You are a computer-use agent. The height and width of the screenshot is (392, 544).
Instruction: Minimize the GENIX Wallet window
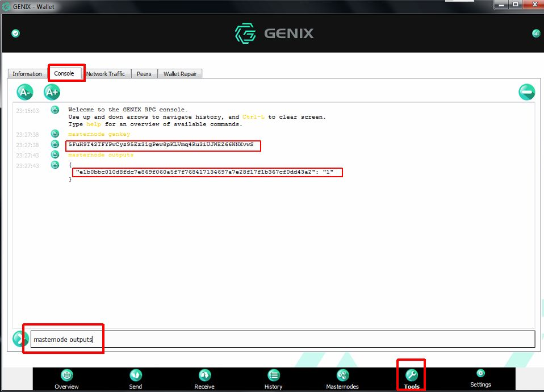[501, 5]
